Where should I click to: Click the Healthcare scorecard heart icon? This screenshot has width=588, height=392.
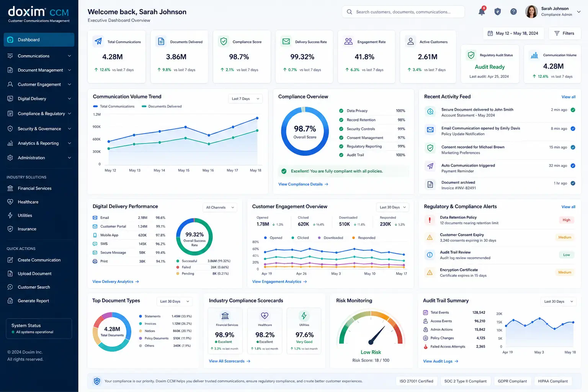tap(265, 316)
